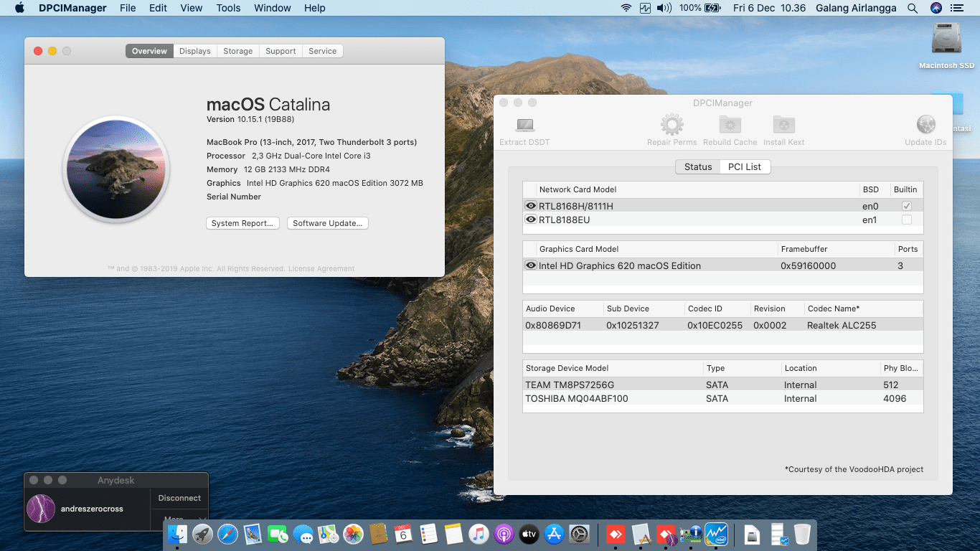Click the Extract DSDT toolbar icon
This screenshot has width=980, height=551.
(x=524, y=126)
